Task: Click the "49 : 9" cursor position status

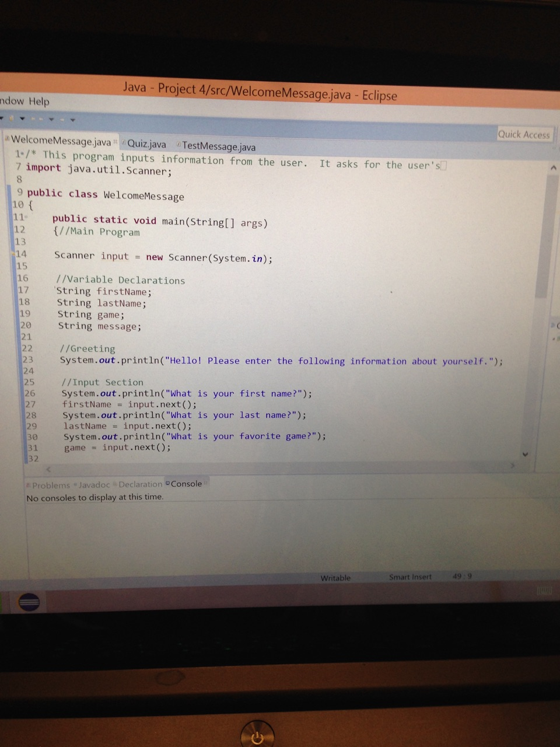Action: coord(462,576)
